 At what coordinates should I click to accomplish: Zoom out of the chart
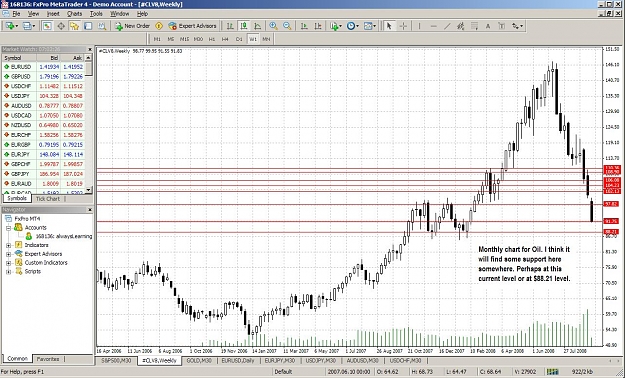click(287, 26)
